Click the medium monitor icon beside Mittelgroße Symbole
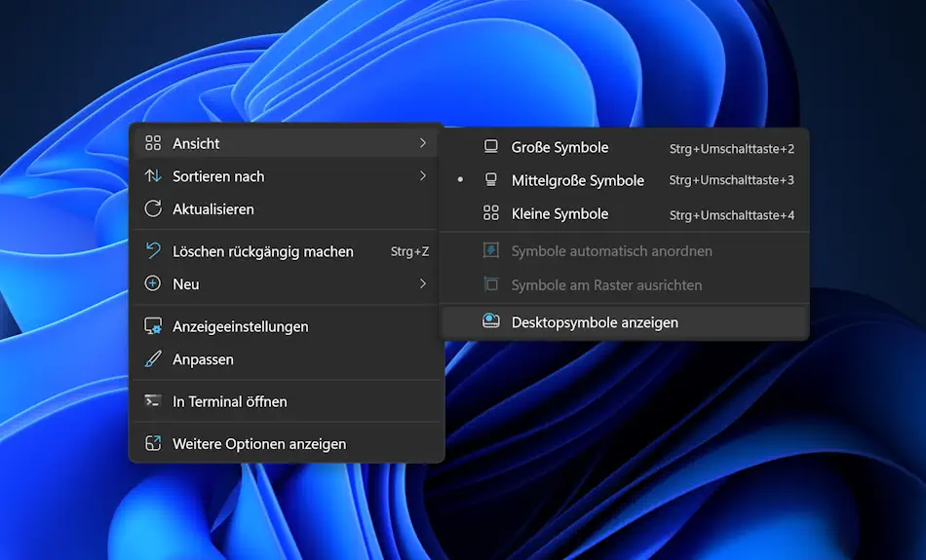Image resolution: width=926 pixels, height=560 pixels. click(x=490, y=179)
